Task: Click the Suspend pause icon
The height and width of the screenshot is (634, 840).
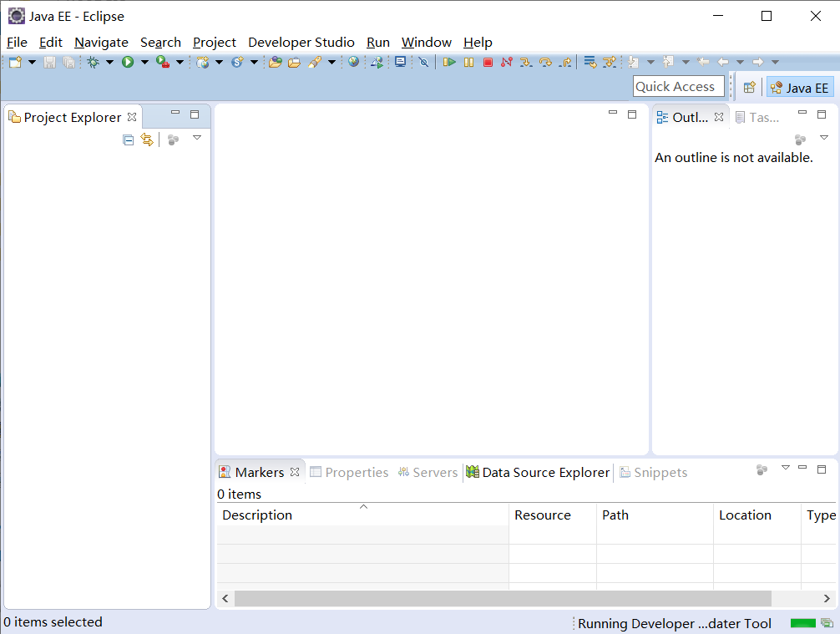Action: [x=468, y=62]
